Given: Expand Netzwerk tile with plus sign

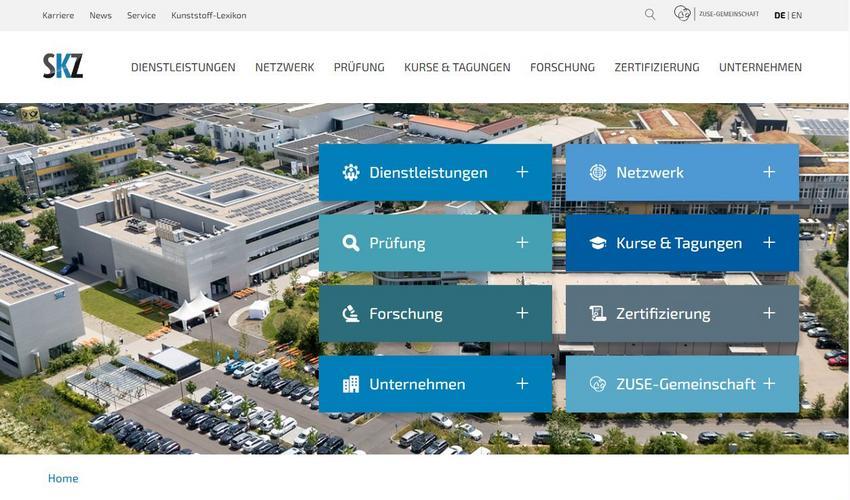Looking at the screenshot, I should (x=769, y=172).
